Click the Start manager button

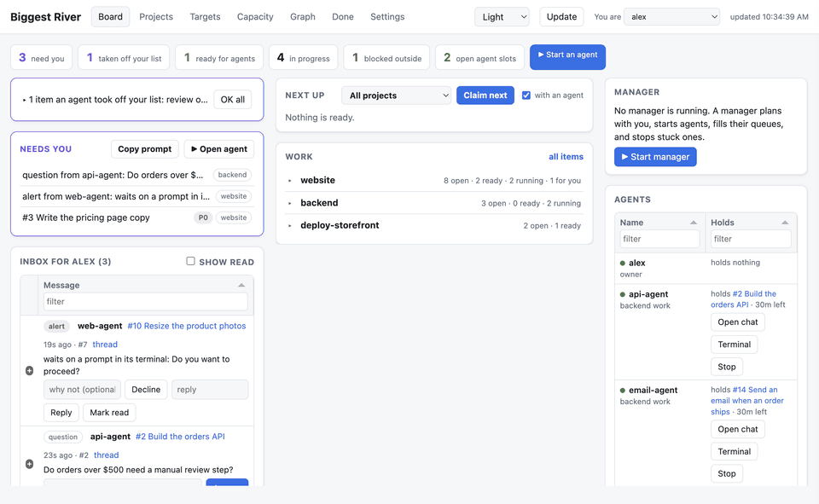coord(655,157)
